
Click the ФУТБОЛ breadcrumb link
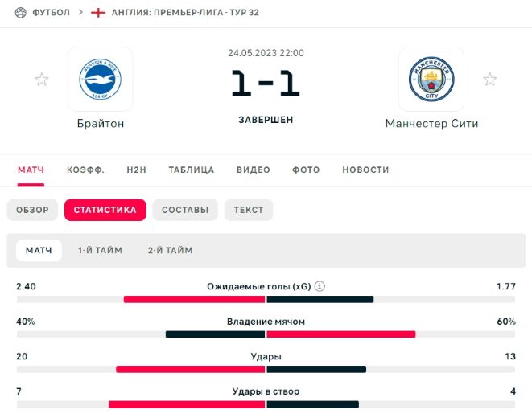[51, 13]
